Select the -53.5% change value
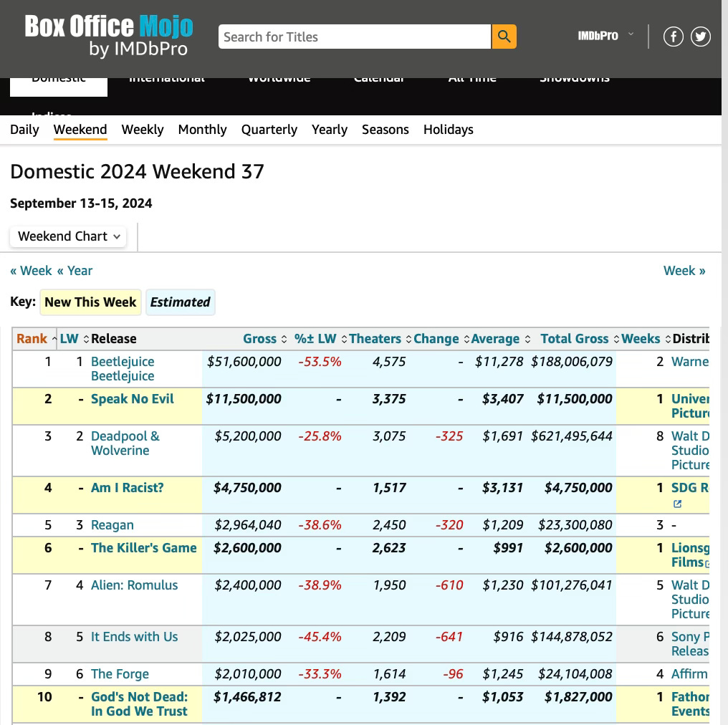This screenshot has height=725, width=728. [320, 362]
